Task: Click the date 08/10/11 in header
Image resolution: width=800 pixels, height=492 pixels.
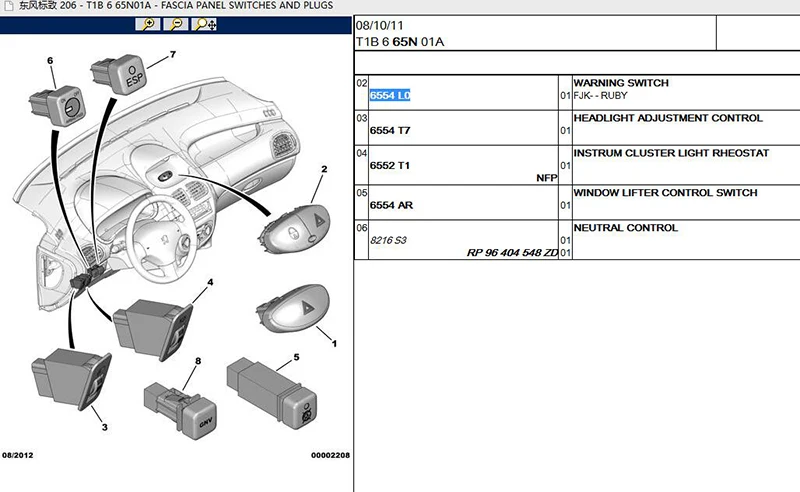Action: click(x=380, y=26)
